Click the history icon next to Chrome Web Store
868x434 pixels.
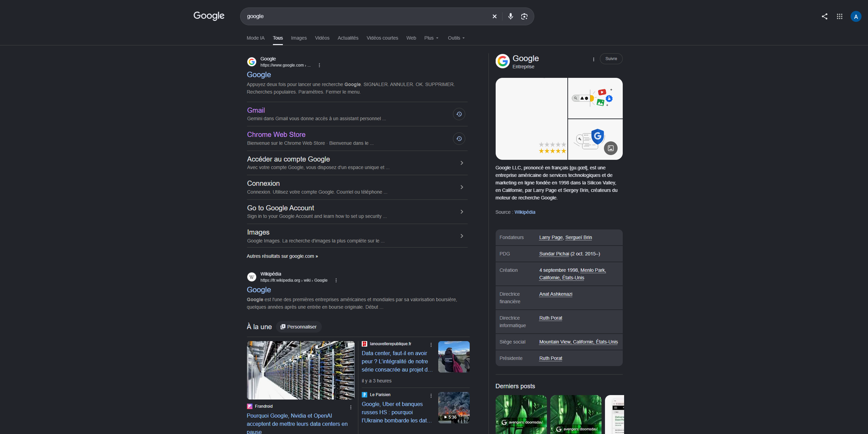(459, 139)
